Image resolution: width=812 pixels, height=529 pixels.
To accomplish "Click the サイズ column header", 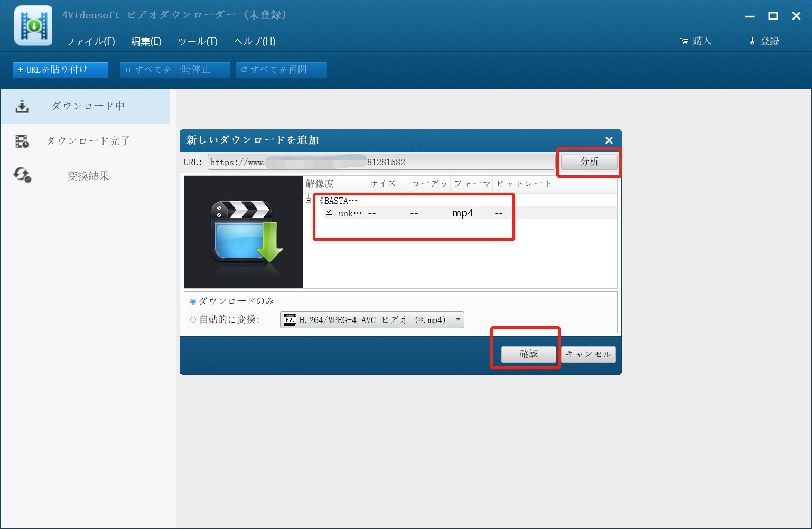I will [387, 184].
